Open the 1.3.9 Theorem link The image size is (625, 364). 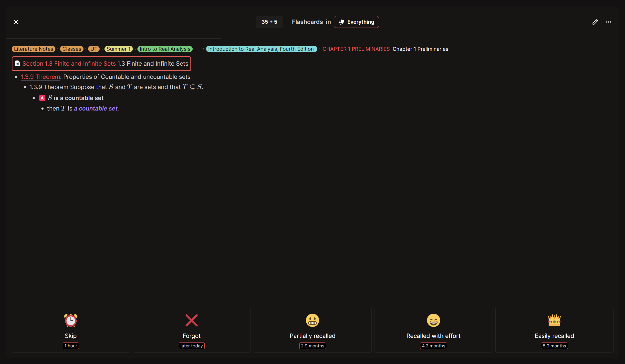[x=40, y=77]
